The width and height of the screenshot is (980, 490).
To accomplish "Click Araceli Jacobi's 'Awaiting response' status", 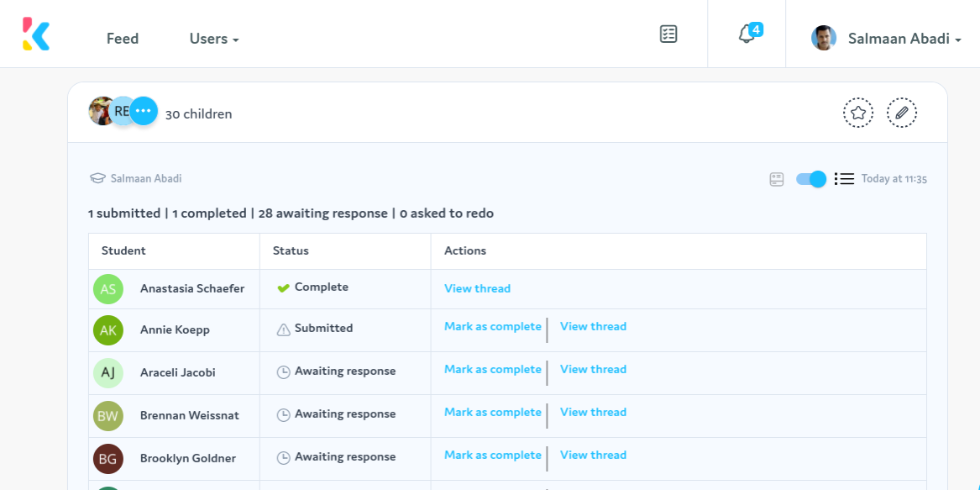I will click(345, 371).
